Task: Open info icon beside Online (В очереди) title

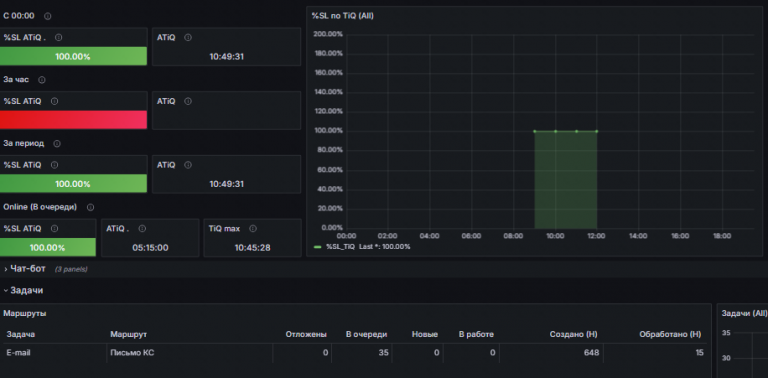Action: (x=90, y=208)
